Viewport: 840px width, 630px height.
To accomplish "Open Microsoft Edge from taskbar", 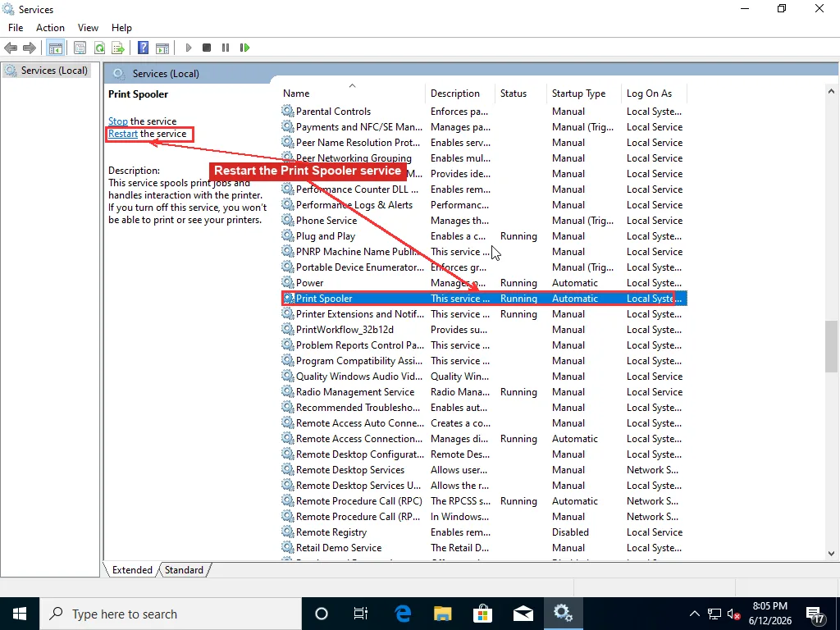I will pos(402,614).
